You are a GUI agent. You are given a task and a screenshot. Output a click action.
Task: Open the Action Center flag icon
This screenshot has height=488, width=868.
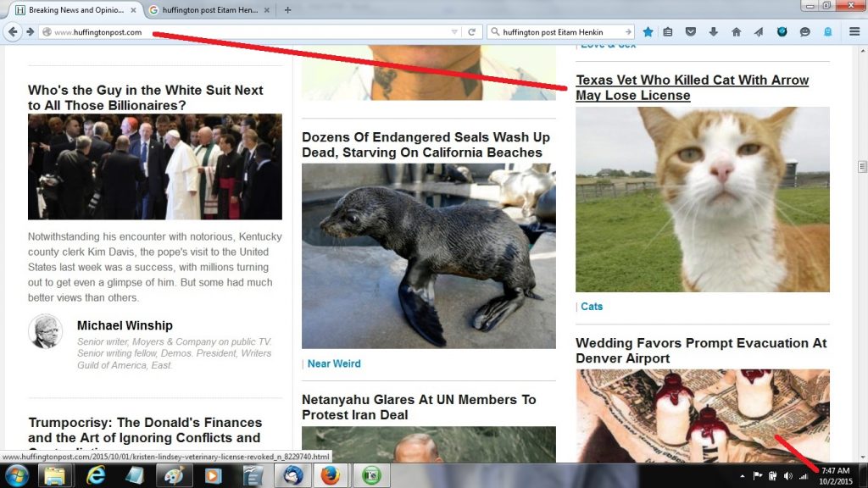pyautogui.click(x=757, y=476)
